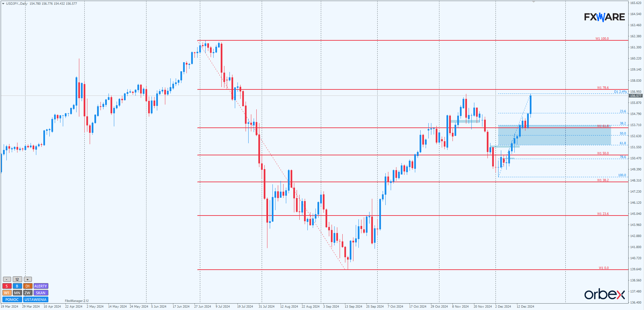Open the POMOC help menu

coord(12,300)
